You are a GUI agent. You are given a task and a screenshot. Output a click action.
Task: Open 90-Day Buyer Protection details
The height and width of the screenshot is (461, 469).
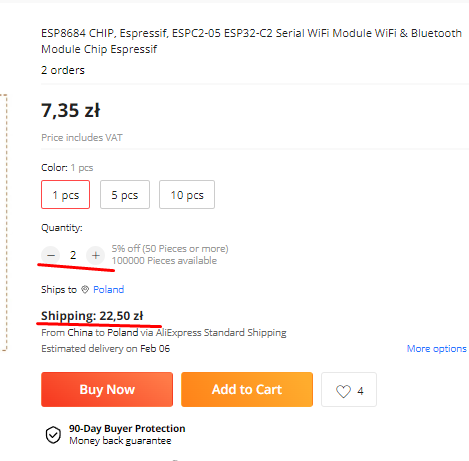127,428
